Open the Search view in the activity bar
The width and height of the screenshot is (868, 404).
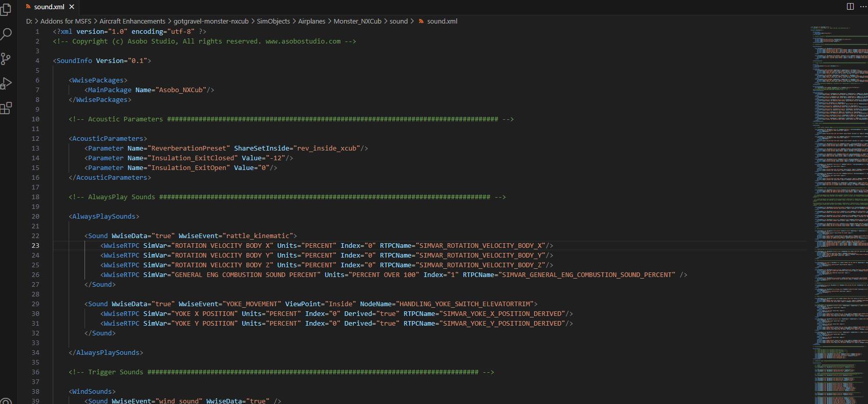(6, 34)
